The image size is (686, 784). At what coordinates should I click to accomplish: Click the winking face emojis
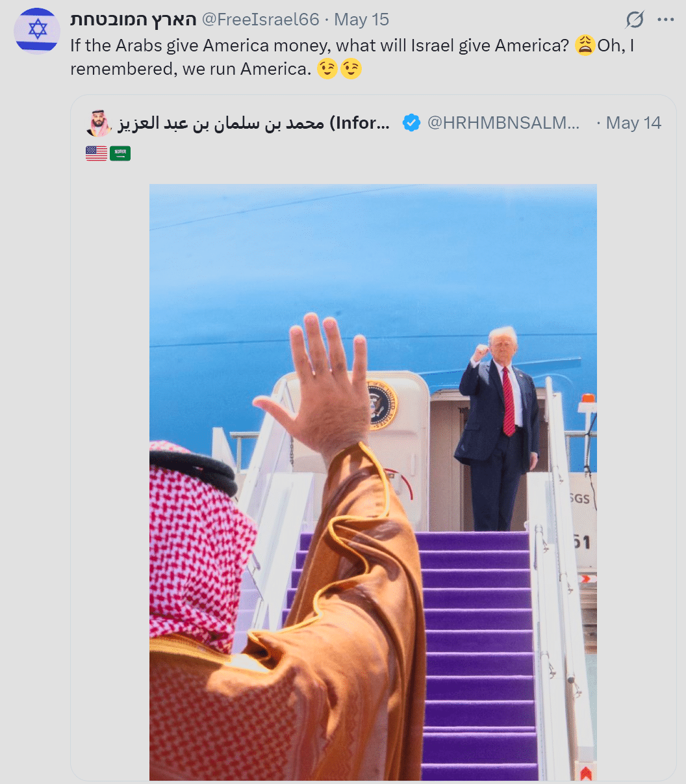(x=339, y=68)
